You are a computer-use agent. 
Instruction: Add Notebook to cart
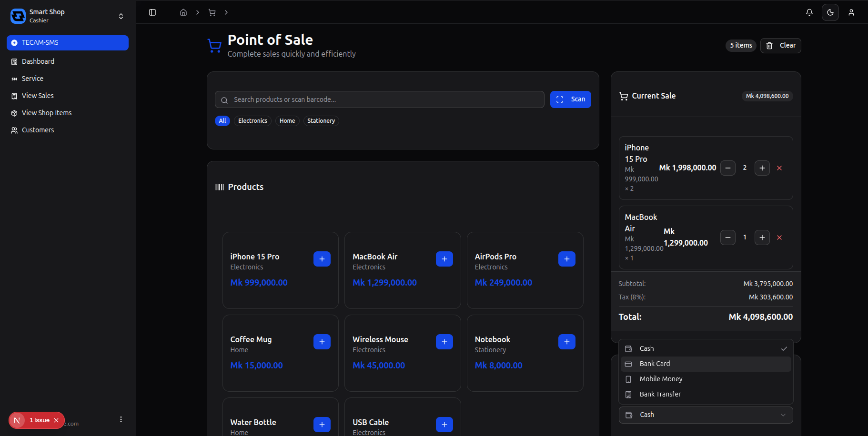point(567,342)
